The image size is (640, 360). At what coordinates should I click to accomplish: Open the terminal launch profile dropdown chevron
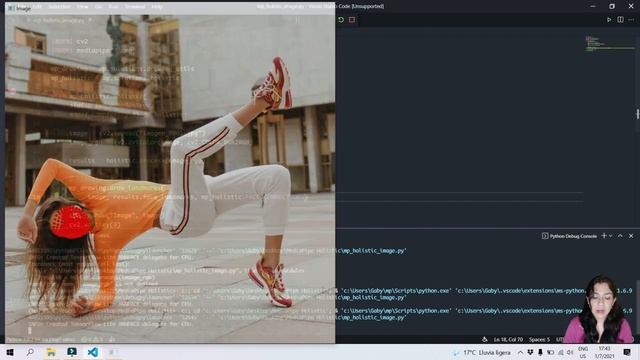pos(611,236)
